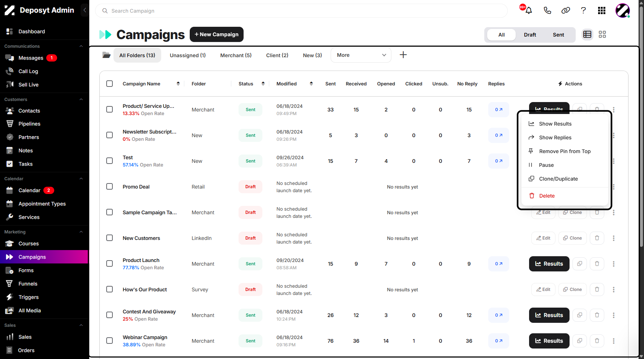Choose Delete in the context menu

coord(564,196)
